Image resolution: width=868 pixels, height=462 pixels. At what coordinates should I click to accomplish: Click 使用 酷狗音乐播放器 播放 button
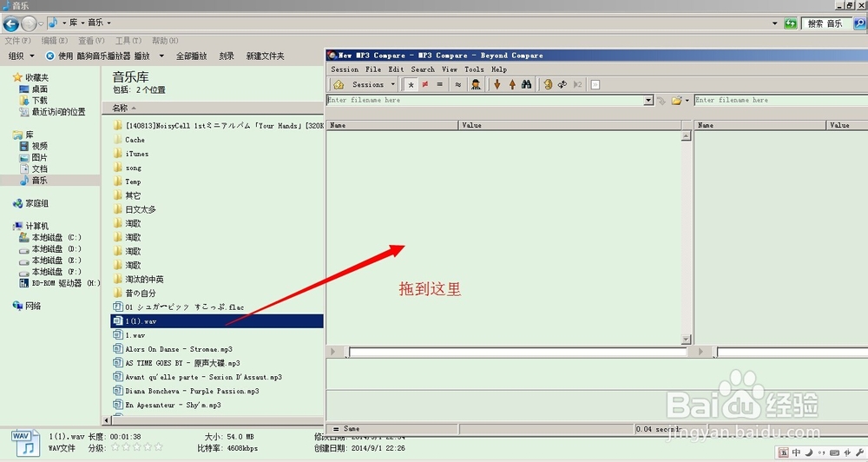(97, 56)
